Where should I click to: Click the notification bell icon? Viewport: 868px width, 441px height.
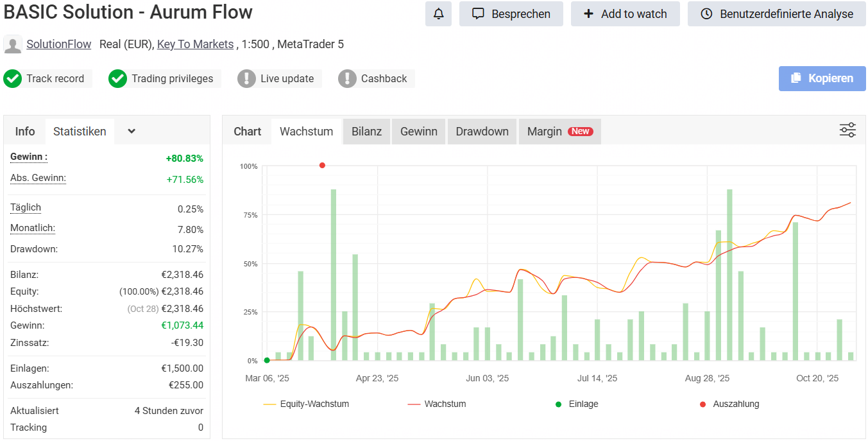point(438,14)
